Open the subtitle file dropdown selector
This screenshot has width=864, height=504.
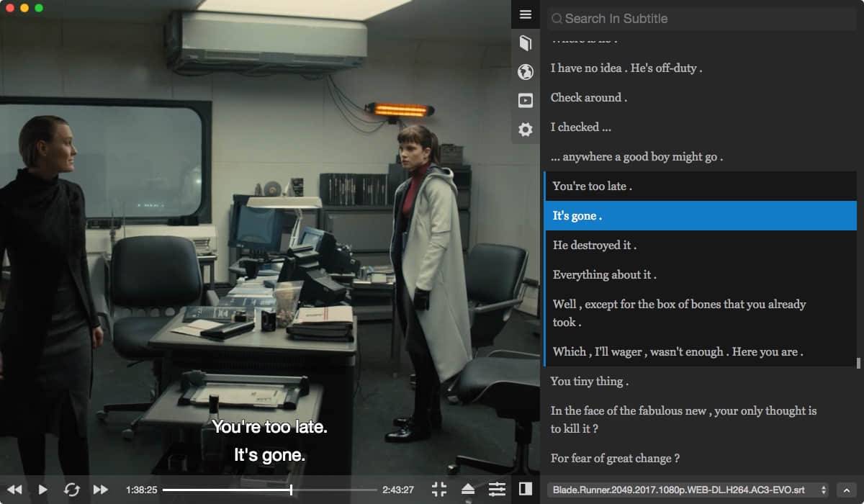point(688,490)
